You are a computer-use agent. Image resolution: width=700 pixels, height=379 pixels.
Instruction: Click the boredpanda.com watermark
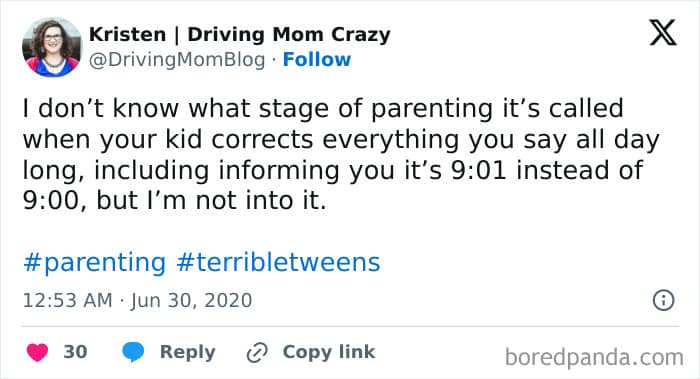[x=594, y=358]
